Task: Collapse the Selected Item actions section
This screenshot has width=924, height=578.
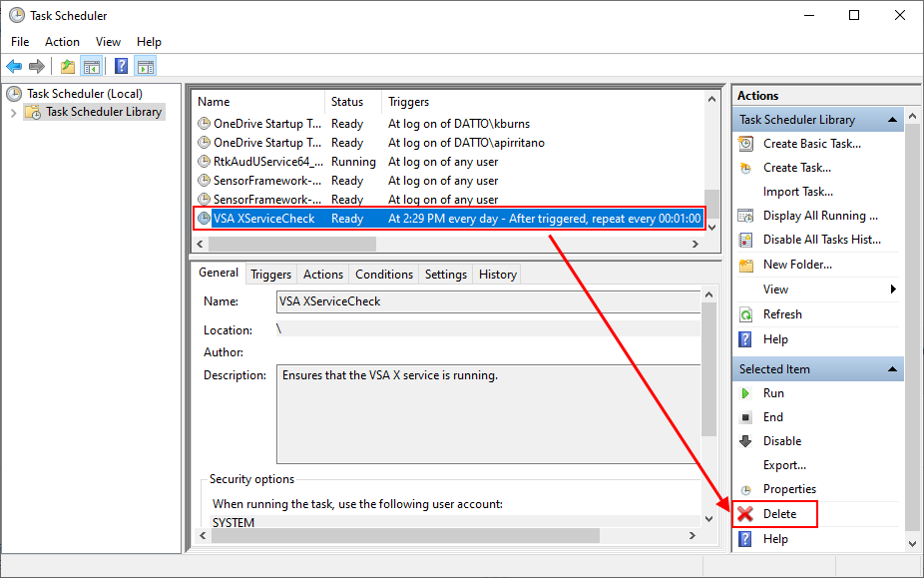Action: (x=893, y=369)
